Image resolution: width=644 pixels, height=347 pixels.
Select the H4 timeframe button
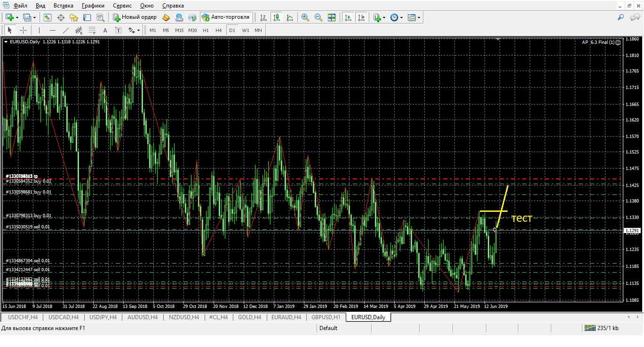coord(218,30)
